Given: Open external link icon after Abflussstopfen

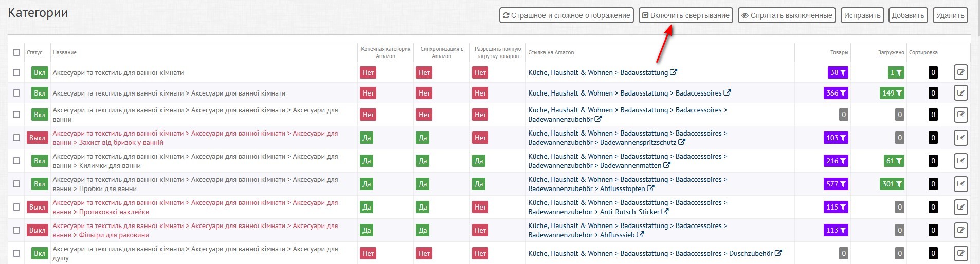Looking at the screenshot, I should coord(650,188).
